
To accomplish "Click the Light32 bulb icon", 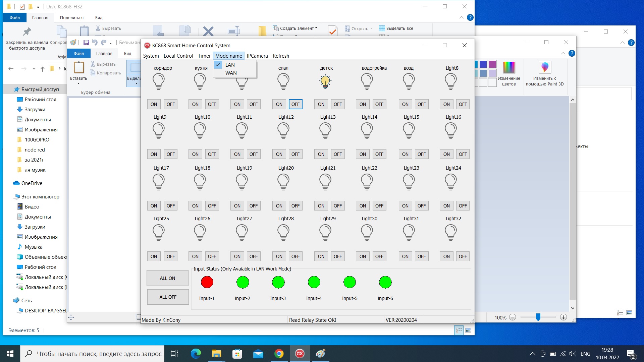I will (450, 232).
